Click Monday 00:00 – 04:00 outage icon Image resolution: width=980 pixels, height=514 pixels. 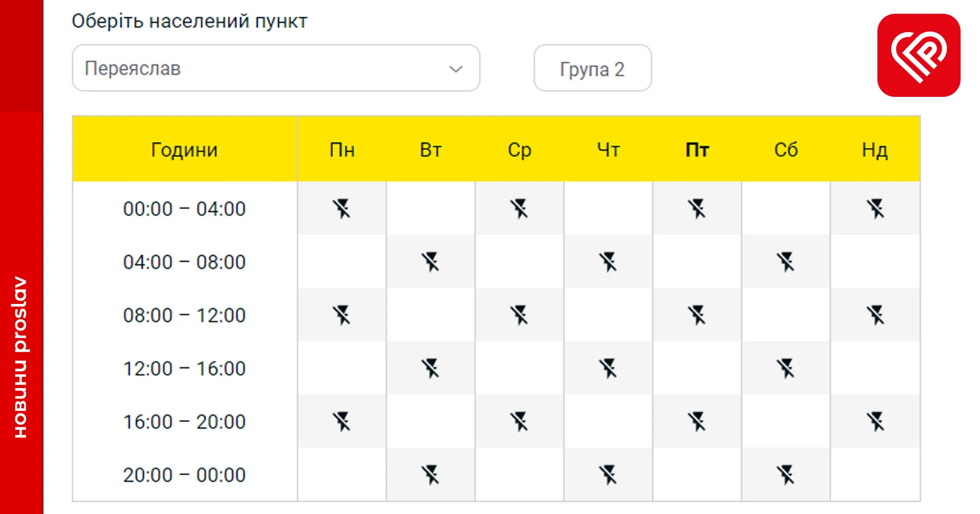coord(341,209)
